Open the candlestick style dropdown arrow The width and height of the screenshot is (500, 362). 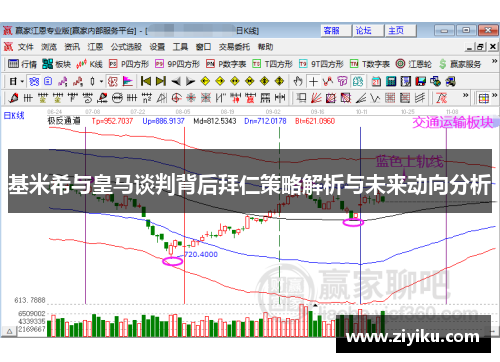click(101, 81)
